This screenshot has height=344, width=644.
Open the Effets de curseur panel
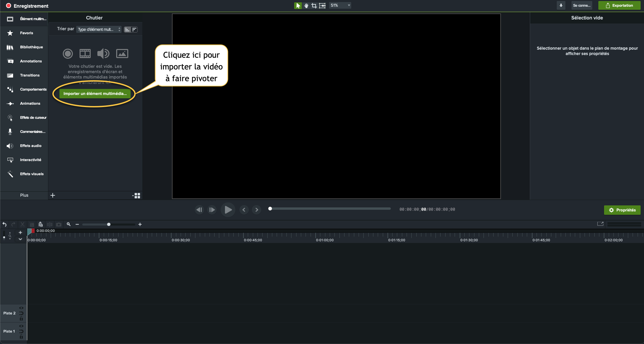point(24,117)
